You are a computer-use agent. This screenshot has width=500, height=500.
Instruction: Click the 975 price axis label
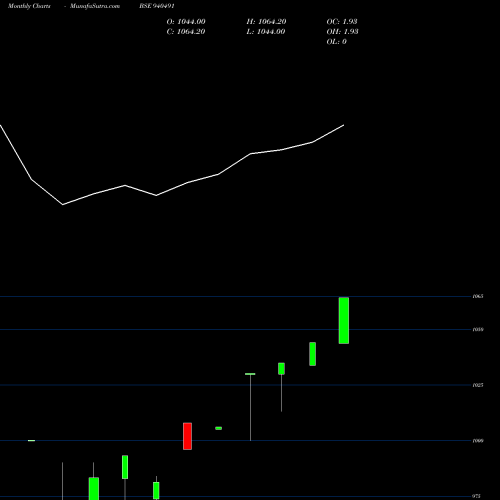coord(476,496)
